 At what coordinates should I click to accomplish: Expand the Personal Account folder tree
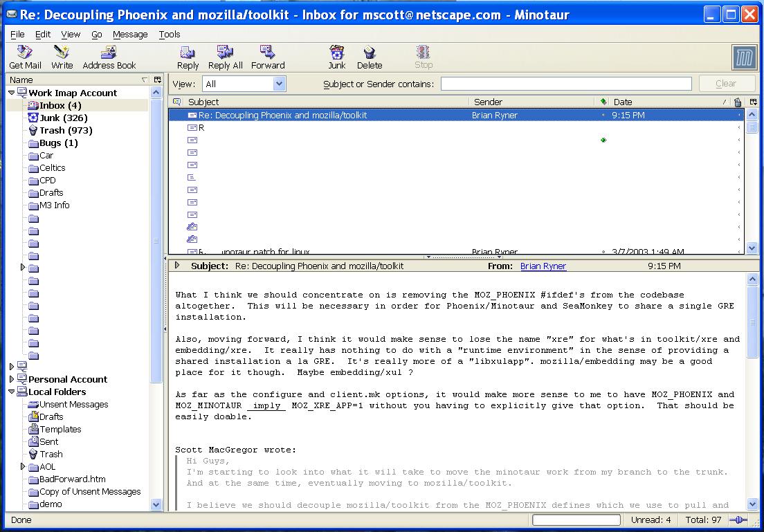12,379
